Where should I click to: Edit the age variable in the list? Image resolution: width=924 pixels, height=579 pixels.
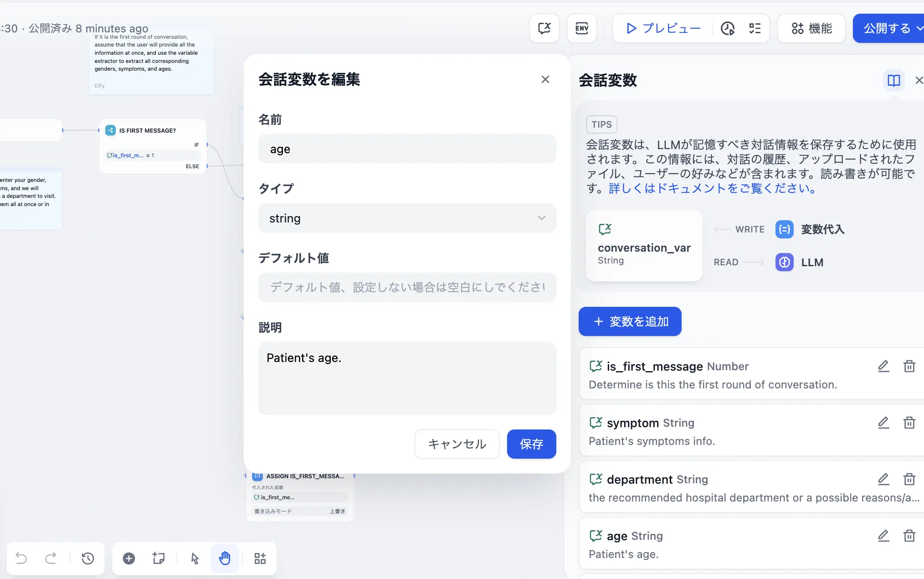[883, 536]
